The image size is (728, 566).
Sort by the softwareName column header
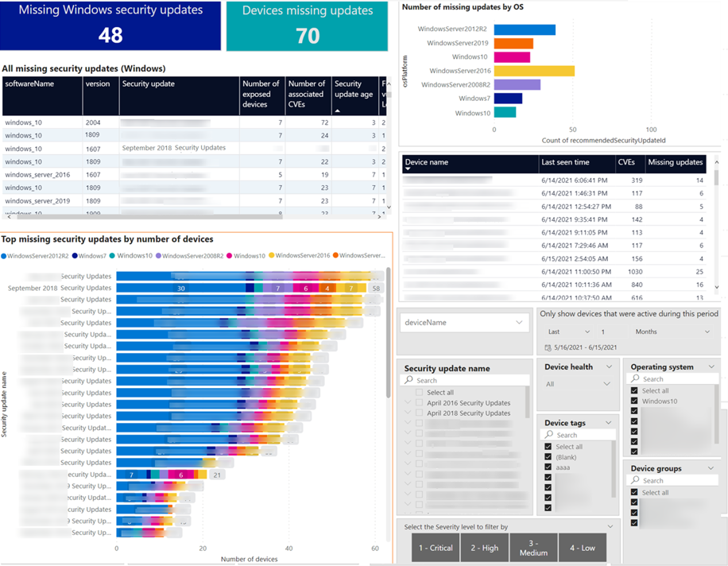42,96
